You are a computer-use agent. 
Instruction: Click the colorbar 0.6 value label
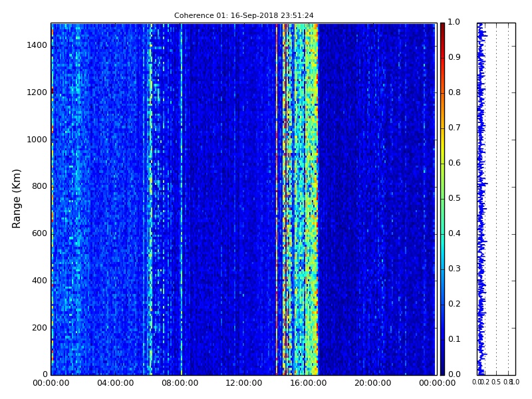pyautogui.click(x=454, y=163)
